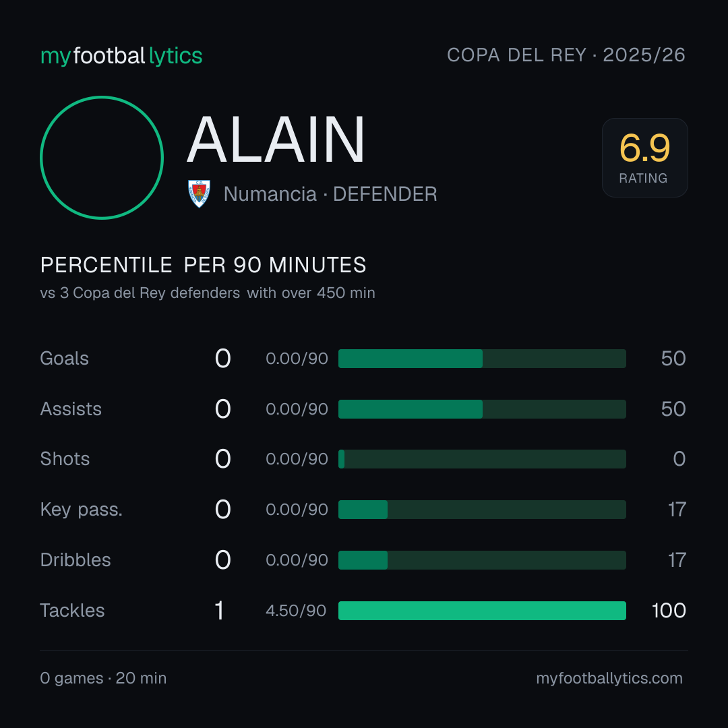
Task: Click the 4.50/90 tackles rate value
Action: click(296, 611)
